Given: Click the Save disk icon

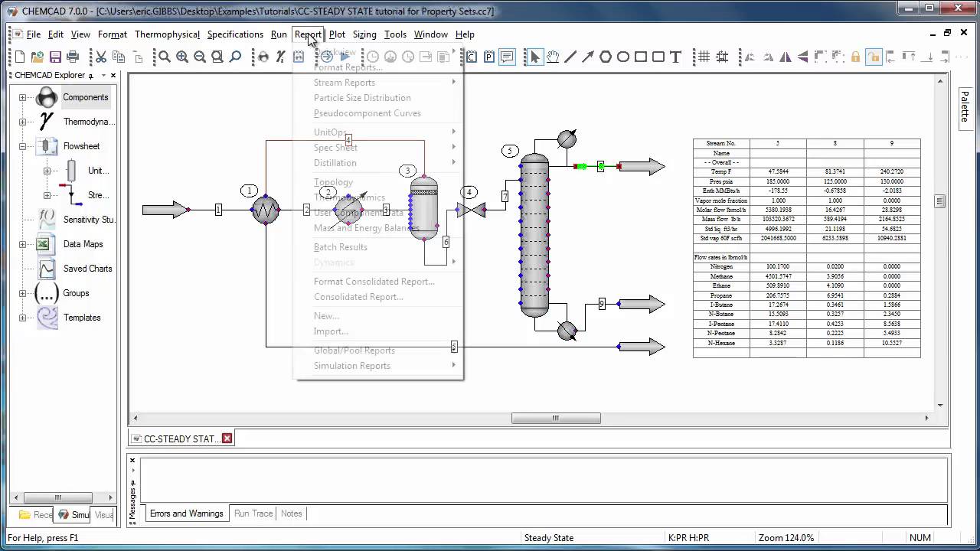Looking at the screenshot, I should tap(55, 57).
